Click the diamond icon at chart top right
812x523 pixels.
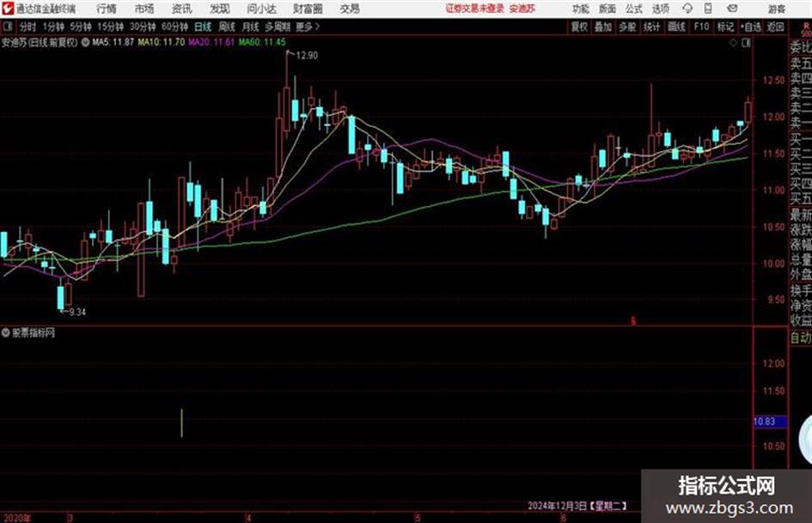tap(733, 43)
